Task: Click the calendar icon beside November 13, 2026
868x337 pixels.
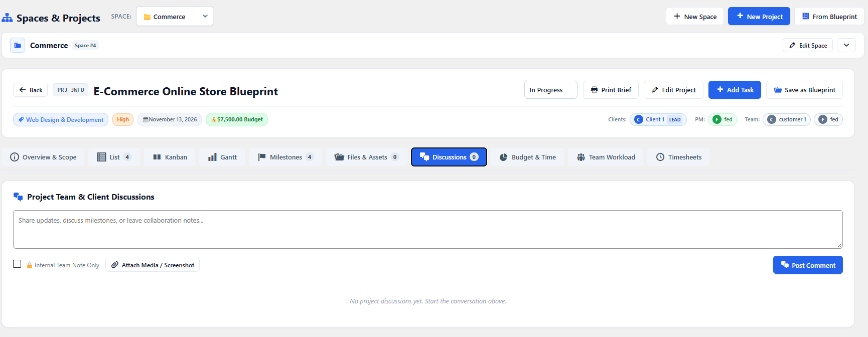Action: tap(146, 119)
